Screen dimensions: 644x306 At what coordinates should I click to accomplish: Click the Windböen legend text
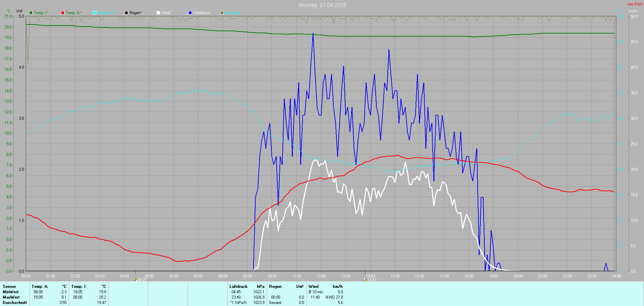(201, 13)
